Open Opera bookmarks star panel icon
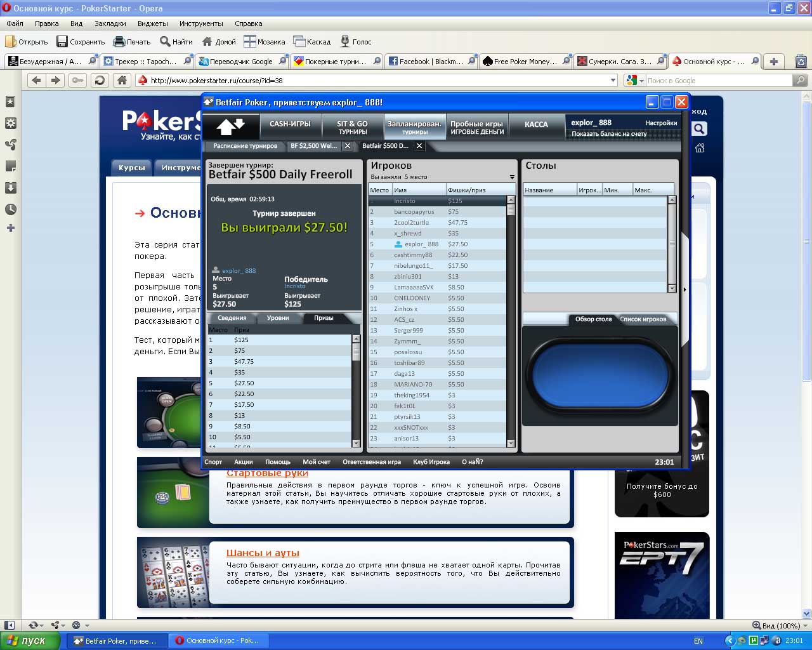812x650 pixels. (10, 102)
